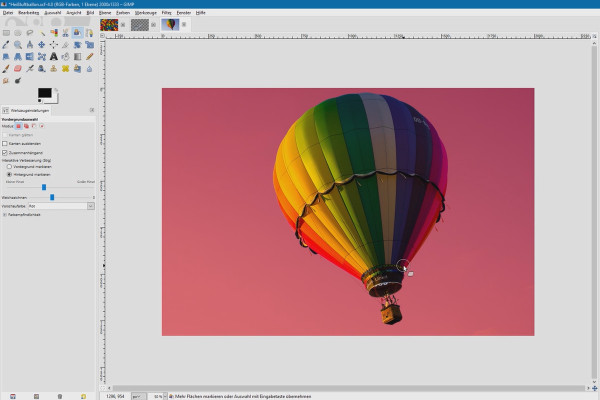Image resolution: width=600 pixels, height=400 pixels.
Task: Select the Alignment tool
Action: click(54, 45)
